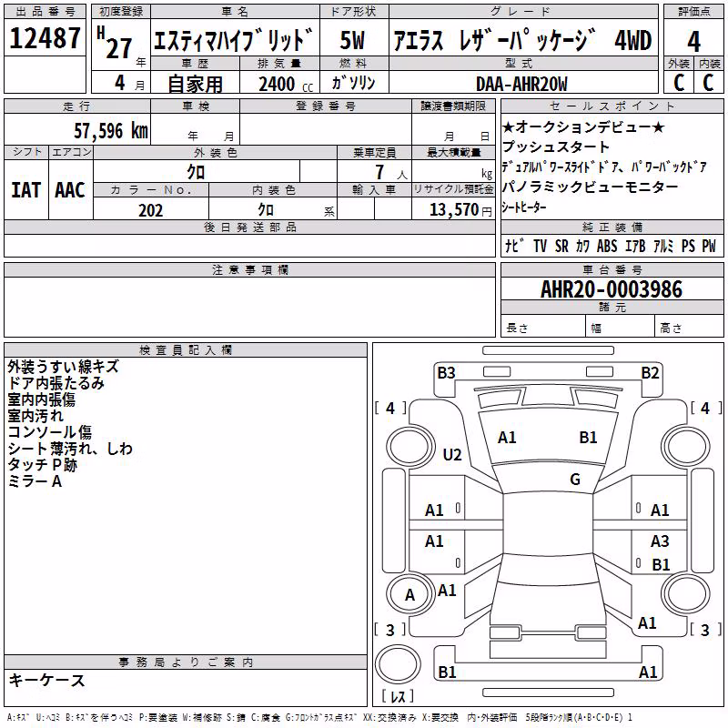
Task: Click inspector note ドア内張たるみ
Action: coord(56,383)
